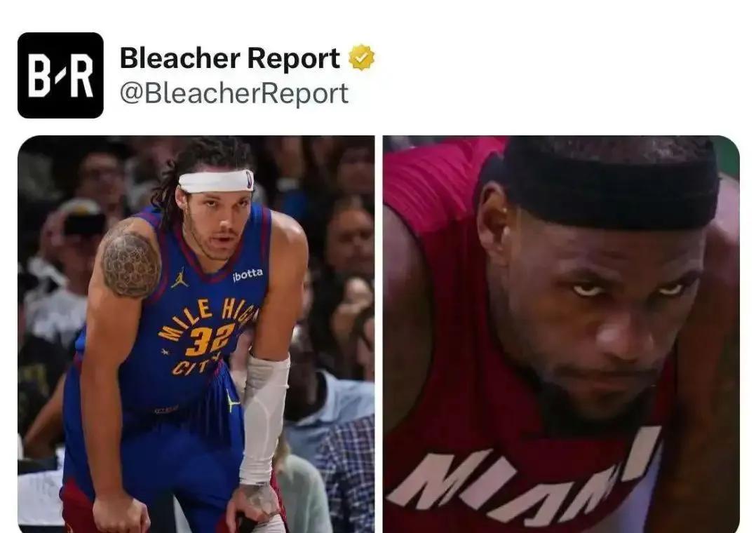Click the ibotta sponsor patch on the jersey
Viewport: 756px width, 533px height.
(248, 274)
